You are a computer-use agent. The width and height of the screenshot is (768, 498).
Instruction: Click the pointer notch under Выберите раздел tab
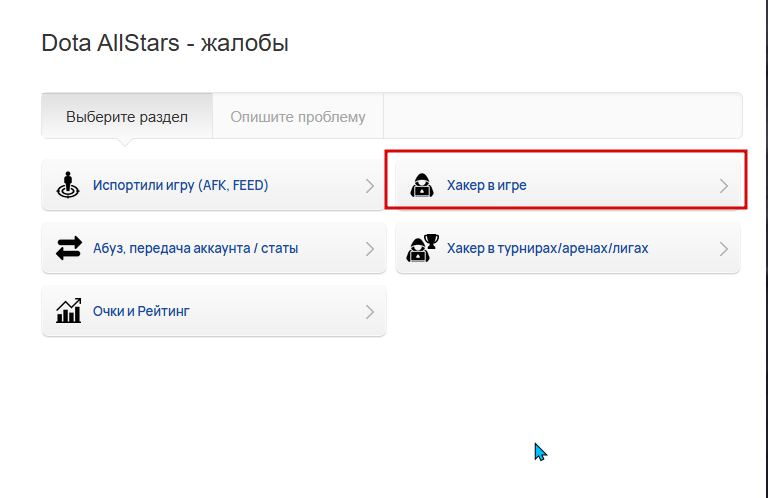125,142
